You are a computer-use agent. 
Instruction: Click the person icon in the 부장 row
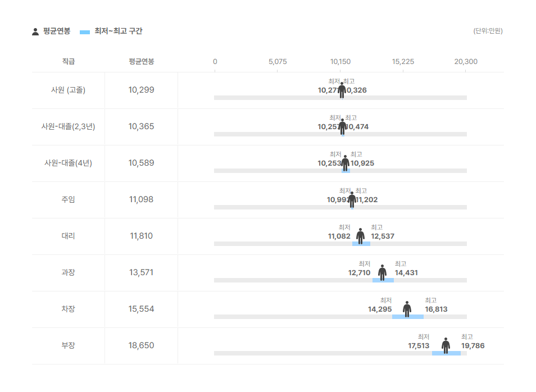tap(446, 346)
